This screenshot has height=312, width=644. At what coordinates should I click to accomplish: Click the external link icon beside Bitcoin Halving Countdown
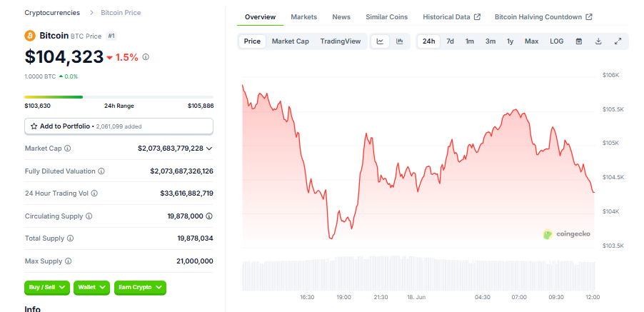[x=589, y=17]
